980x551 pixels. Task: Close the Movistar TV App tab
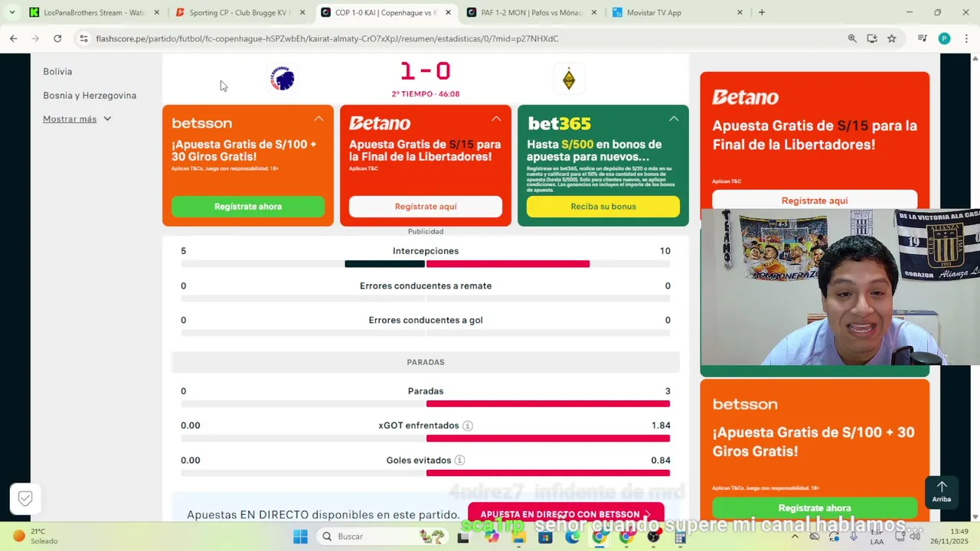740,12
